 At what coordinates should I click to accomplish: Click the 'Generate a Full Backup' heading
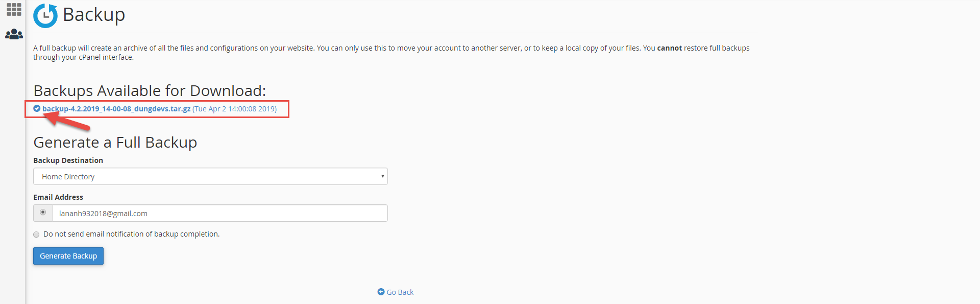coord(115,142)
